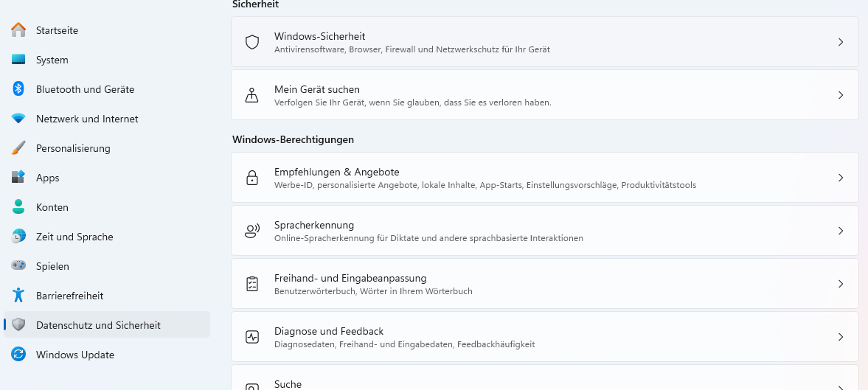This screenshot has height=390, width=868.
Task: Expand Windows-Sicherheit using its chevron arrow
Action: [x=841, y=42]
